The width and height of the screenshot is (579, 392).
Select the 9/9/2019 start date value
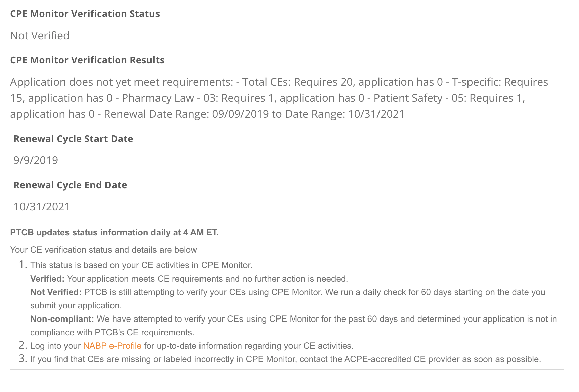[36, 160]
